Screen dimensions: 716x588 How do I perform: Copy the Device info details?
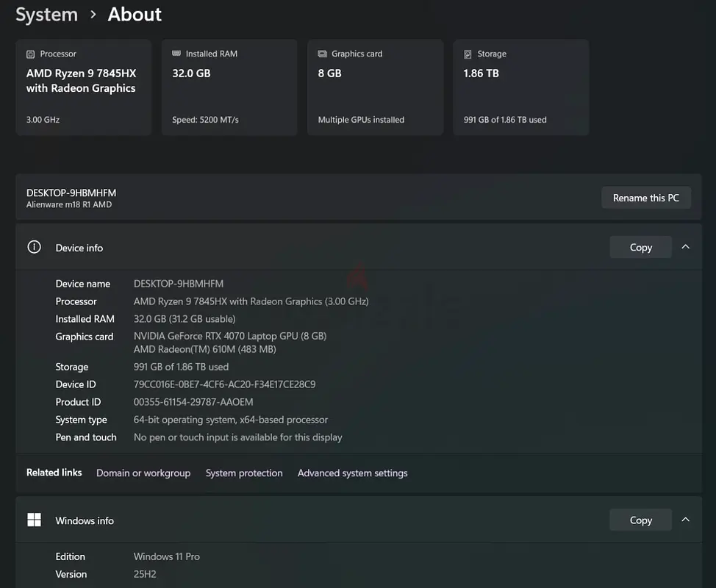[641, 247]
